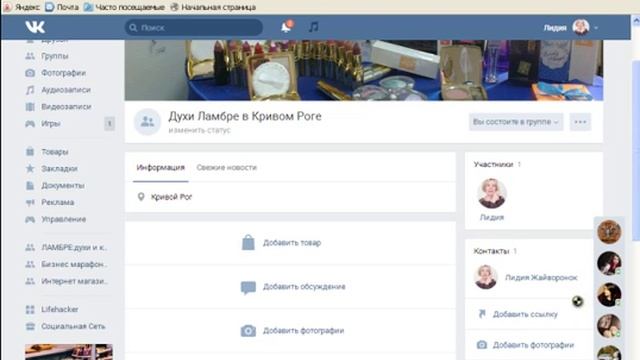Click Добавить ссылку in right column
The width and height of the screenshot is (640, 360).
(x=525, y=314)
